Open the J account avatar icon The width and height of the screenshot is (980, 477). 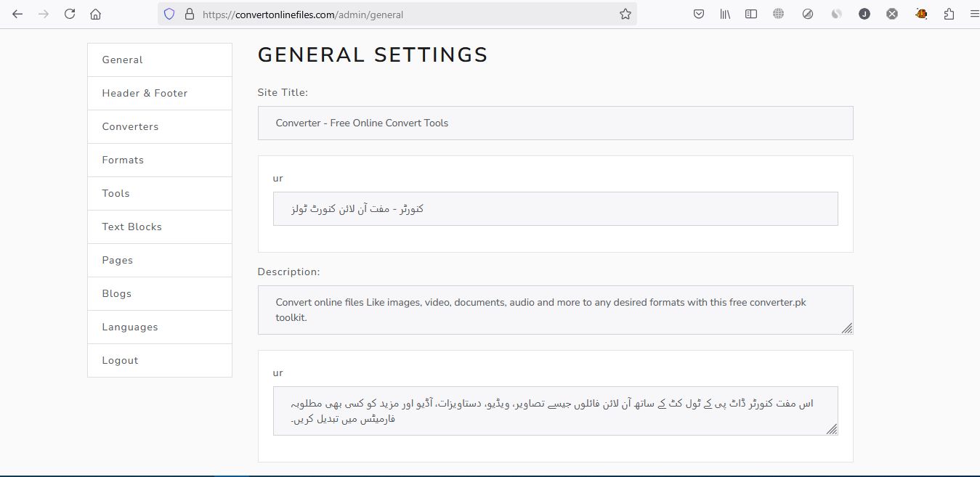(x=864, y=14)
